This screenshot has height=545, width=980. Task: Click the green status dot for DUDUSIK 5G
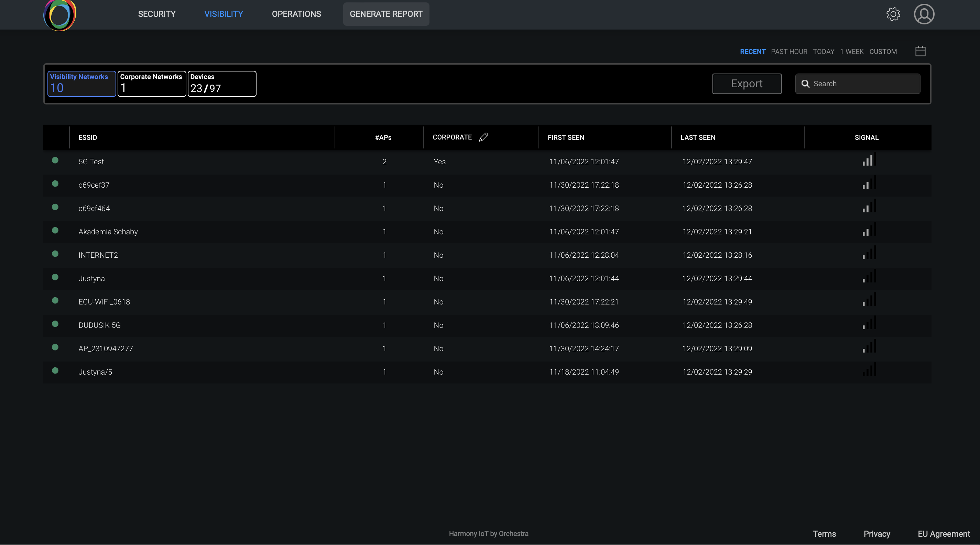click(x=55, y=324)
